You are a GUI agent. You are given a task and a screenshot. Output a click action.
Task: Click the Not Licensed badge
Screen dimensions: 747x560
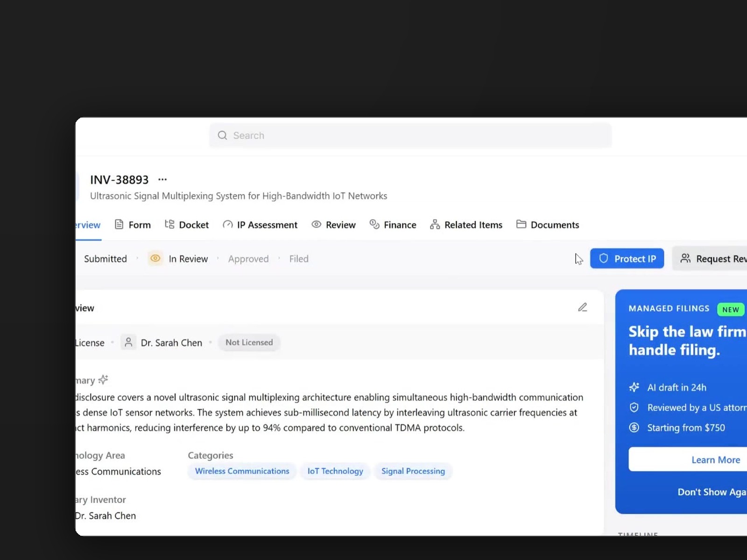click(x=249, y=343)
